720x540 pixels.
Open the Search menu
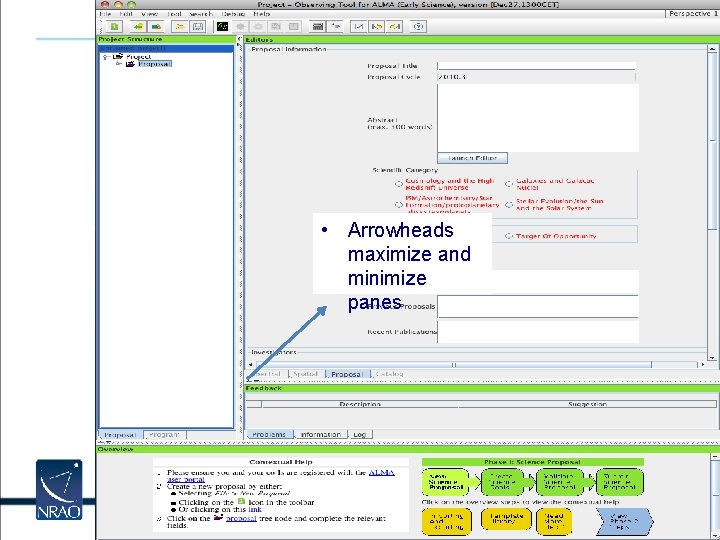click(x=201, y=14)
